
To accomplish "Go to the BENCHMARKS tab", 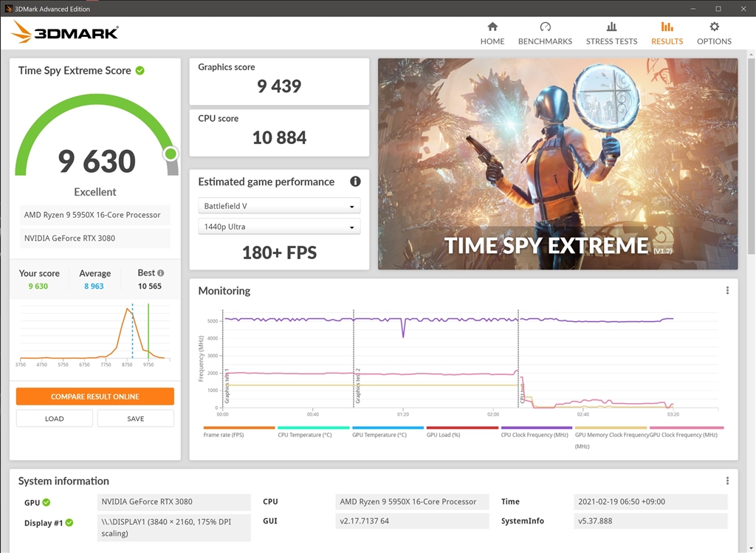I will 545,34.
